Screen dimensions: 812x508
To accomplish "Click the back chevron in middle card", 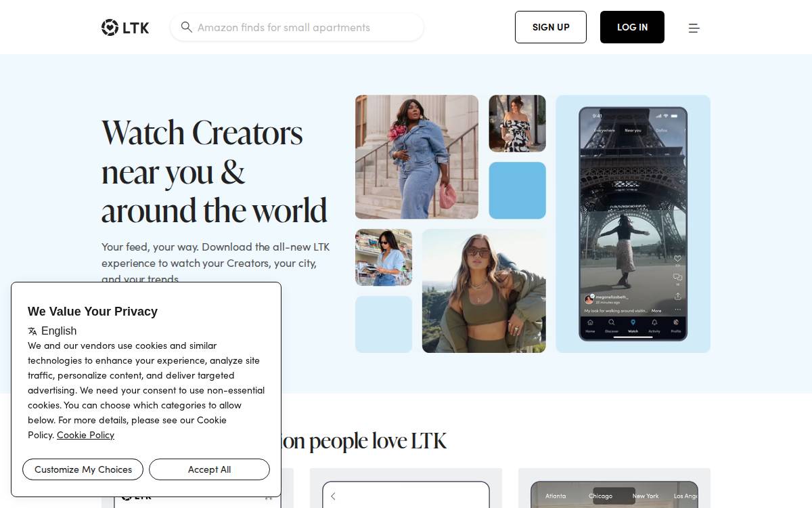I will coord(333,496).
